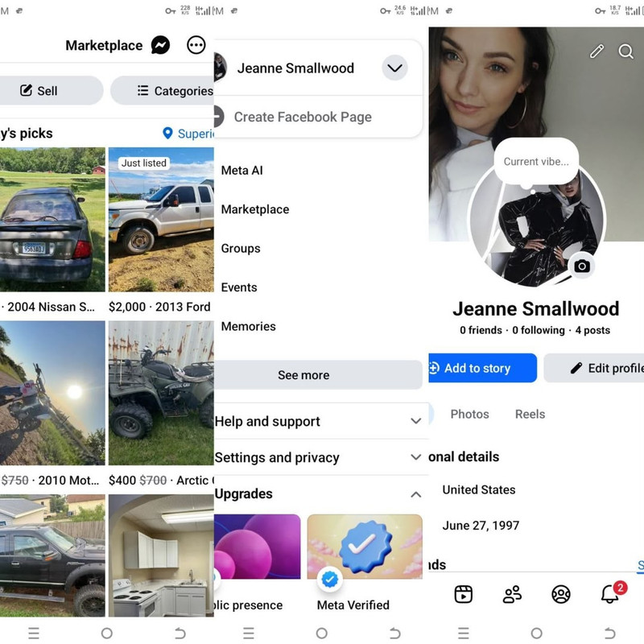Open the three-dot more options icon
The image size is (644, 644).
[x=196, y=45]
